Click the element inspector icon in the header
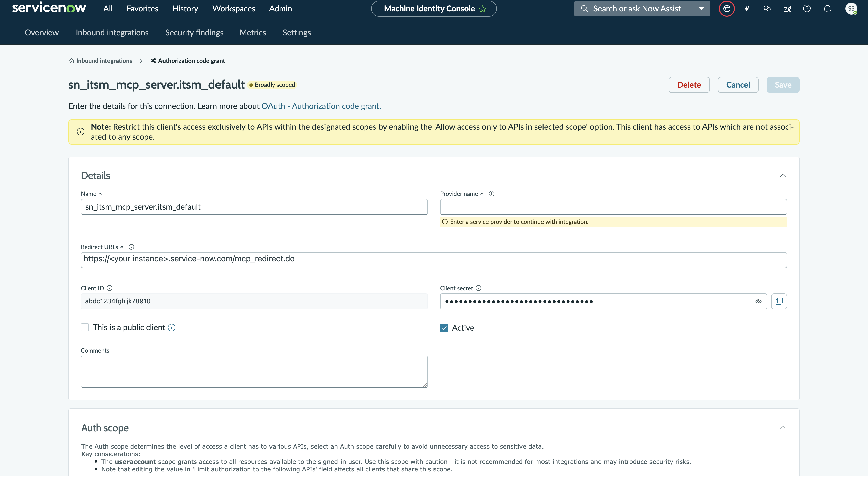 (787, 9)
